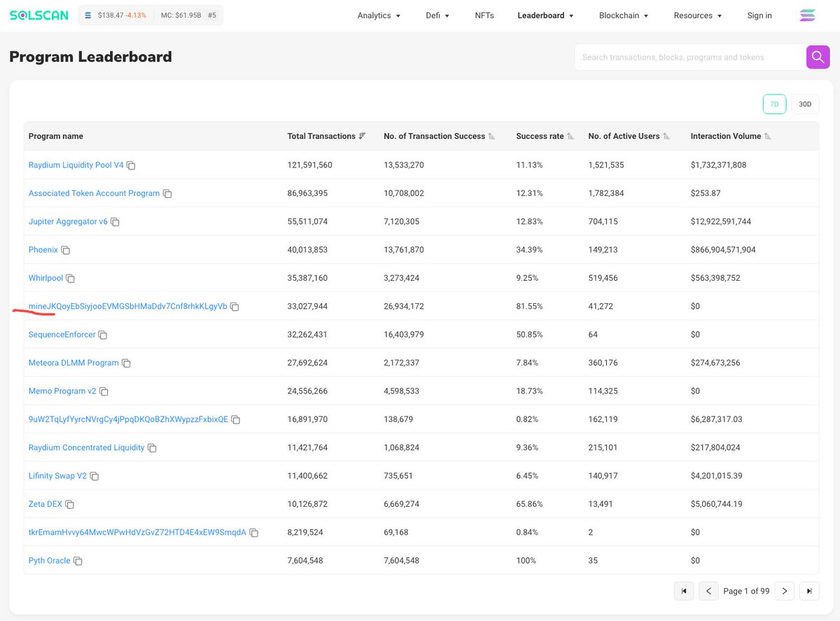The width and height of the screenshot is (840, 621).
Task: Copy the Raydium Concentrated Liquidity address
Action: click(152, 448)
